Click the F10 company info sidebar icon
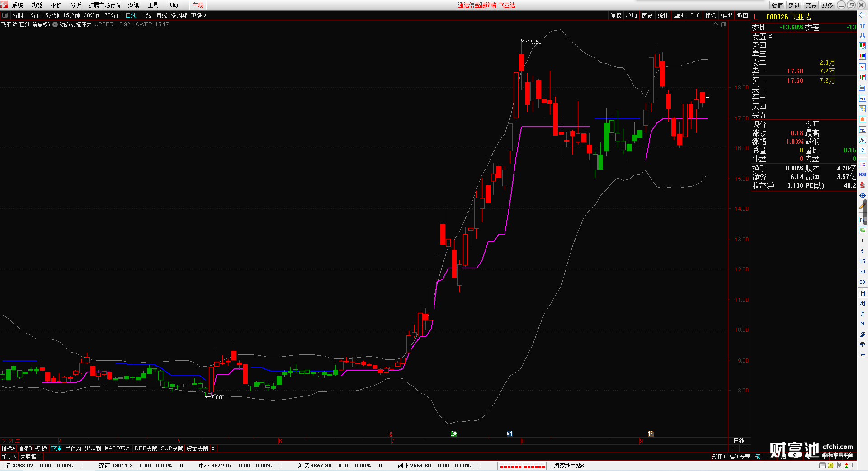 tap(863, 99)
